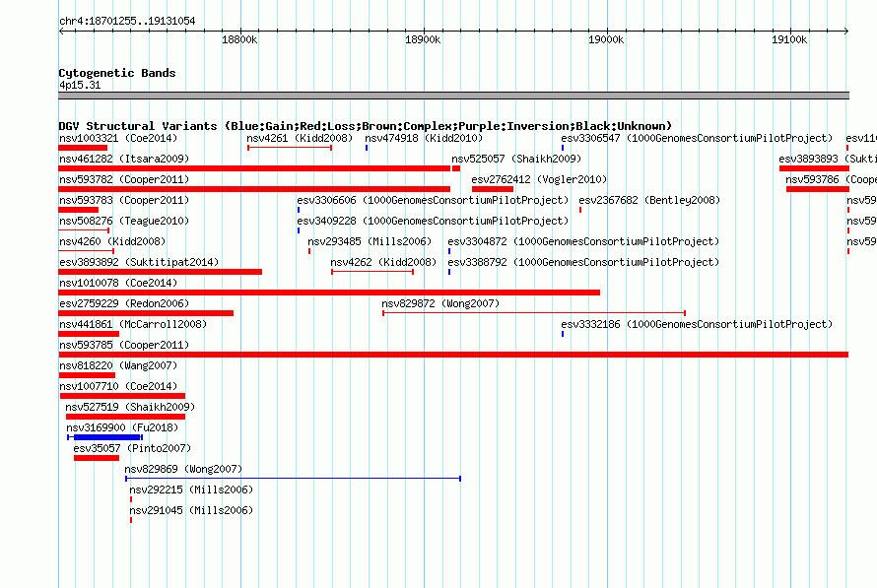The height and width of the screenshot is (588, 877).
Task: Click the 19100k ruler tick label
Action: 789,39
